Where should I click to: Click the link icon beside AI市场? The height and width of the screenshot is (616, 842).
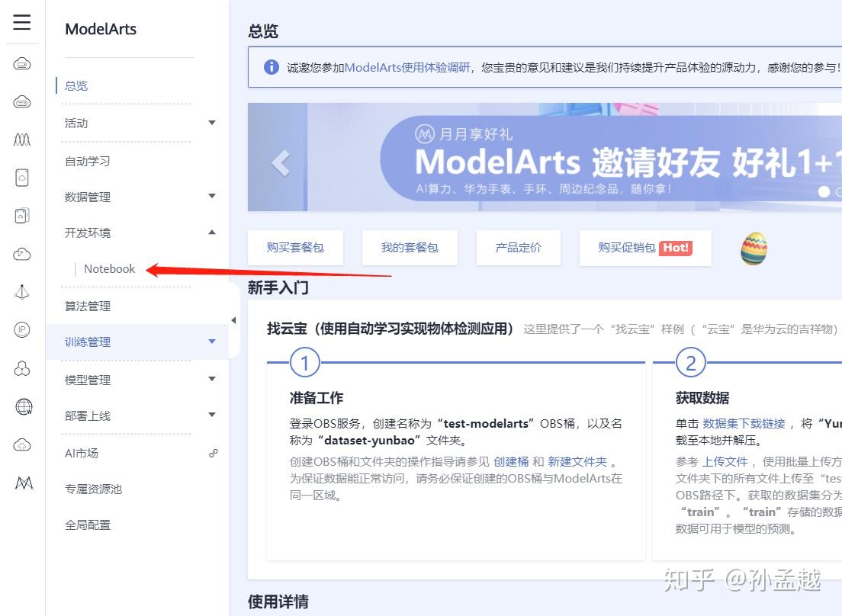[214, 454]
